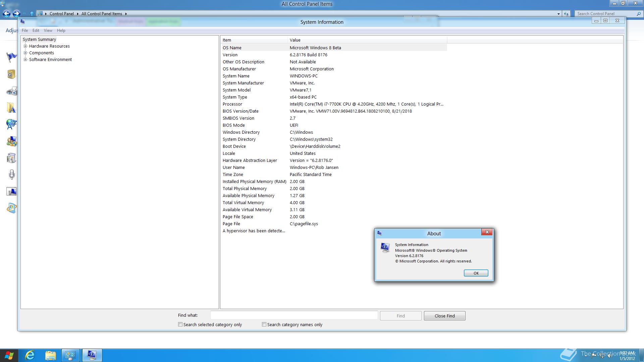Click the Forward arrow in Control Panel
The image size is (644, 362).
pos(16,13)
